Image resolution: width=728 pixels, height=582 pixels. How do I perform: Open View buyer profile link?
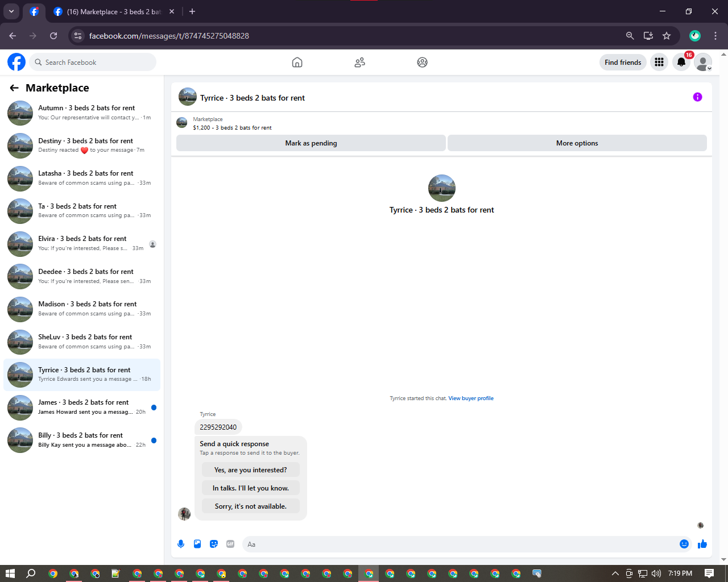coord(471,398)
